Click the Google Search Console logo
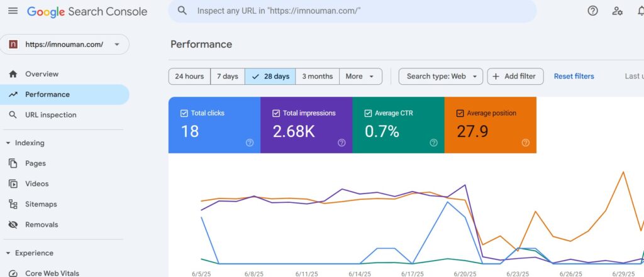Viewport: 644px width, 277px height. coord(87,11)
